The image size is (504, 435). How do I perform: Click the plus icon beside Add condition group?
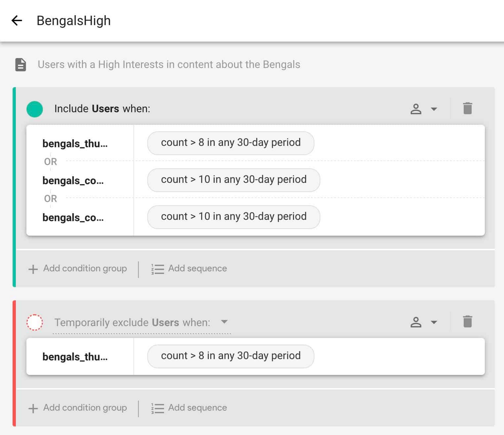[32, 269]
